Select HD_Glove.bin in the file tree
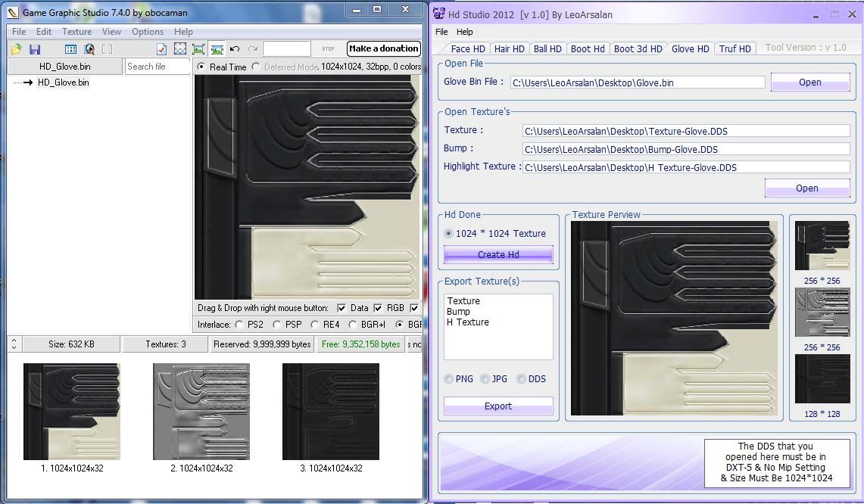Image resolution: width=864 pixels, height=504 pixels. (63, 82)
